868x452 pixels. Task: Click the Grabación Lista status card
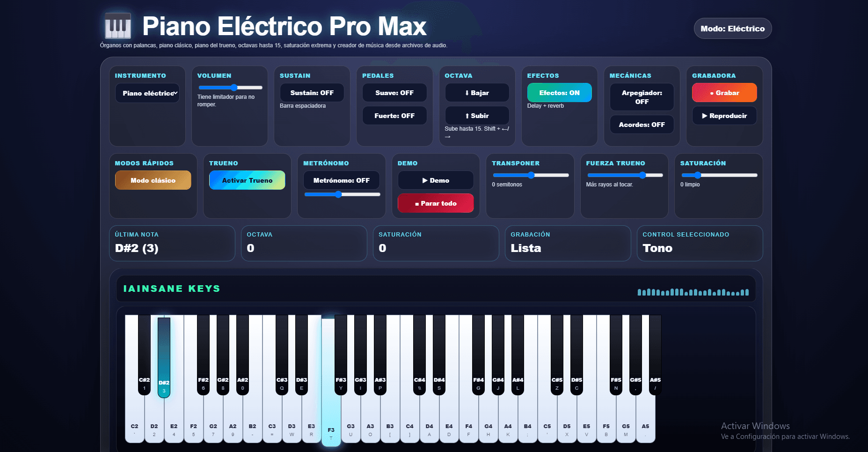tap(568, 244)
